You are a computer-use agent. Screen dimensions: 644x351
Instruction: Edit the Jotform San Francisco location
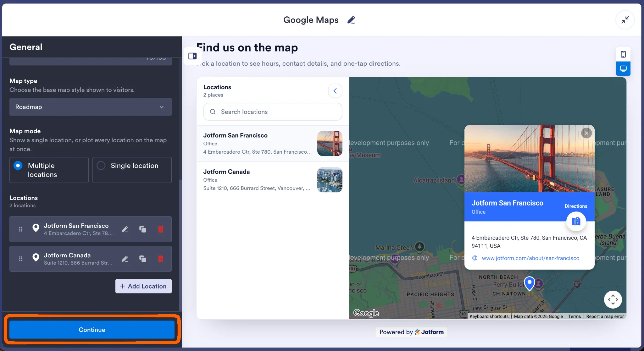125,229
